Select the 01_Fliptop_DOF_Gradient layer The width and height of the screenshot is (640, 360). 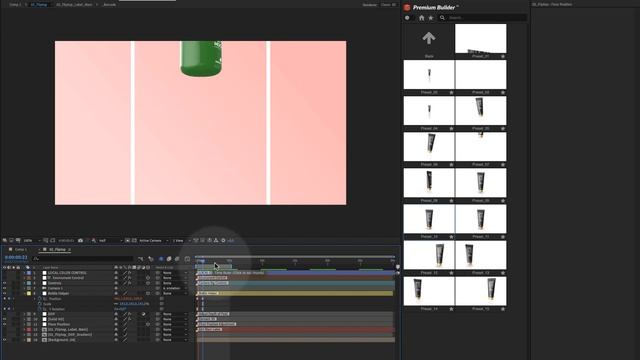[69, 335]
